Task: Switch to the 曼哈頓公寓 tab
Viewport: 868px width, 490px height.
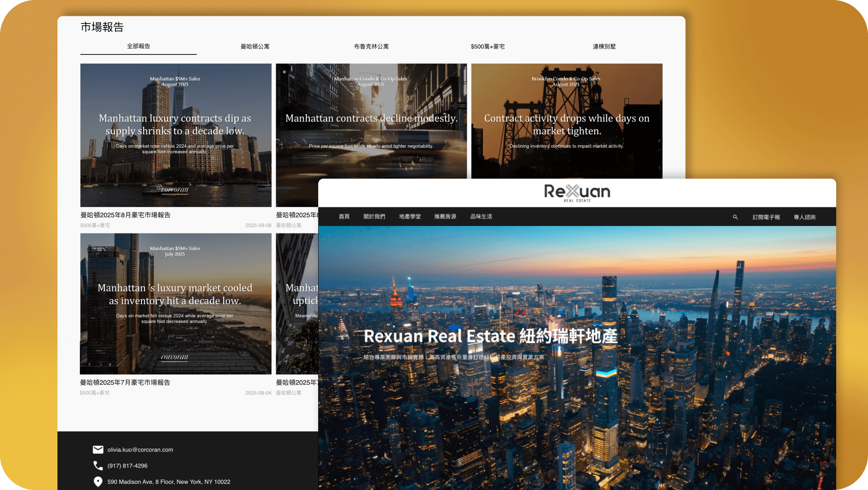Action: 255,46
